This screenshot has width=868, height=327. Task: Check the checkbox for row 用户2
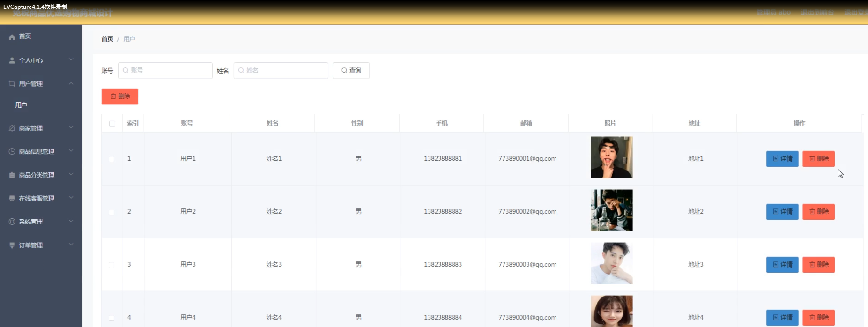111,212
